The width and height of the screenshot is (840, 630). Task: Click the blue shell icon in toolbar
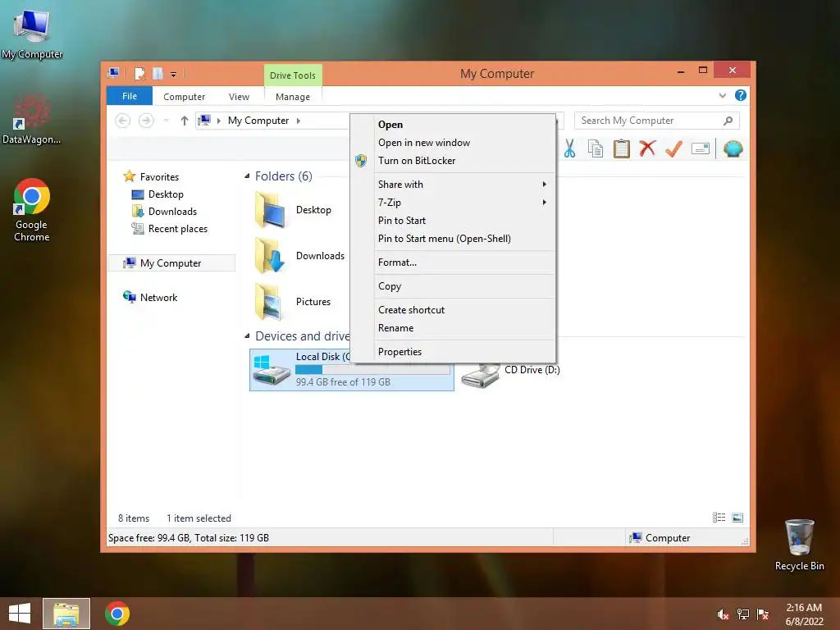click(x=733, y=148)
